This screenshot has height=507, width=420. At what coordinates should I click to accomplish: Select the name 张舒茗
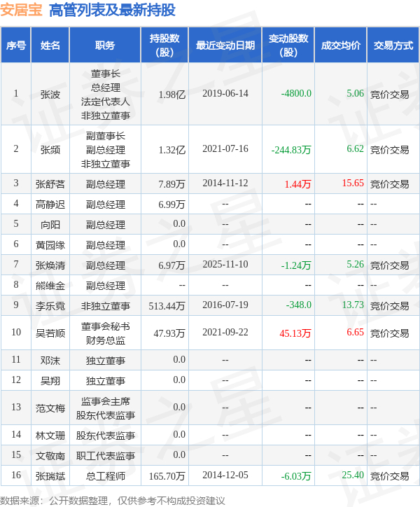click(x=50, y=184)
